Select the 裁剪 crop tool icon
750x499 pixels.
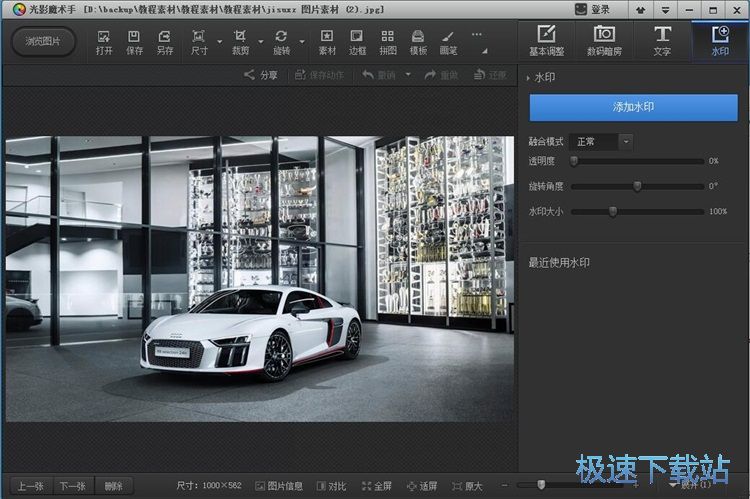click(x=240, y=42)
